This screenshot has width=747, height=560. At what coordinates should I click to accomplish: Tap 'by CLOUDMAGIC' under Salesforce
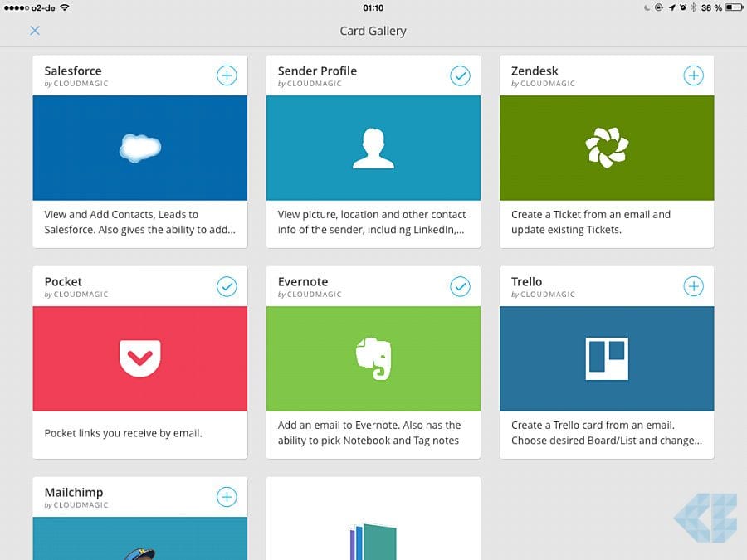76,84
